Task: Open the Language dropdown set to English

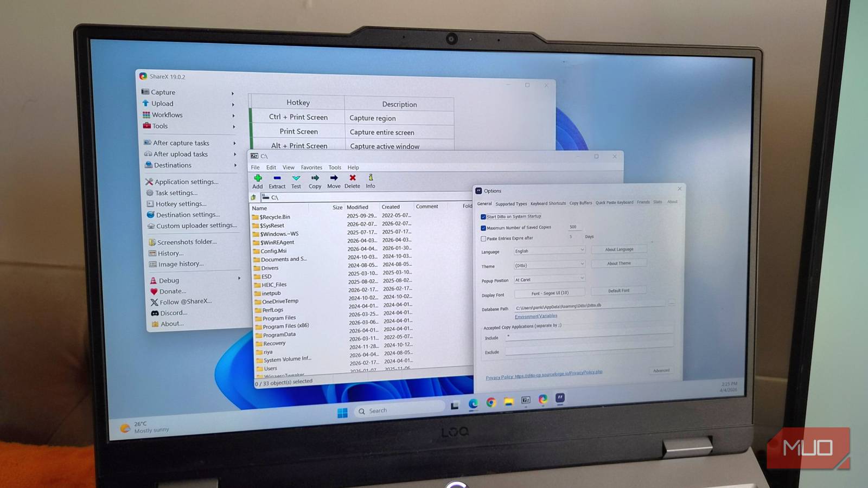Action: point(549,251)
